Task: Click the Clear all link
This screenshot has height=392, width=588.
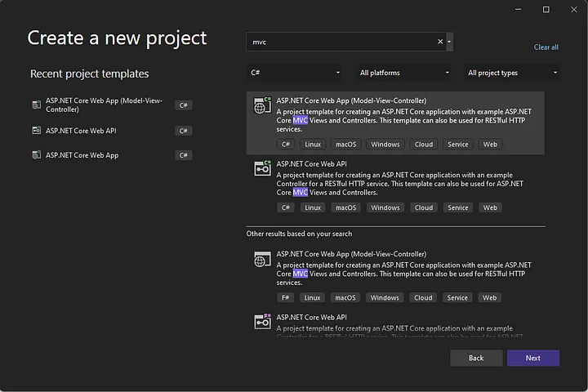Action: coord(546,47)
